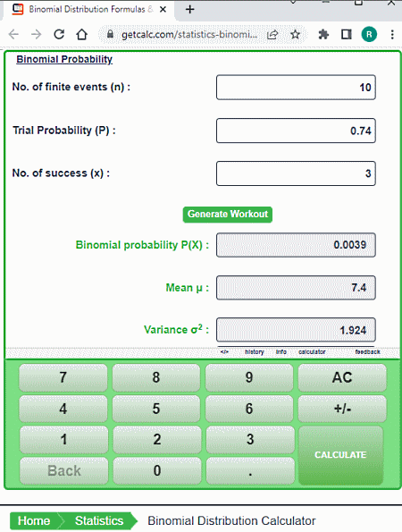Open the green profile avatar R

pos(369,34)
